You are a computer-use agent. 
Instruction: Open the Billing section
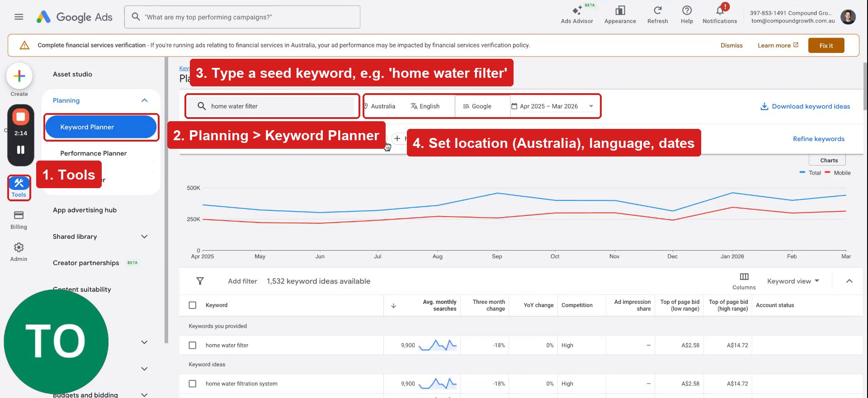point(19,220)
